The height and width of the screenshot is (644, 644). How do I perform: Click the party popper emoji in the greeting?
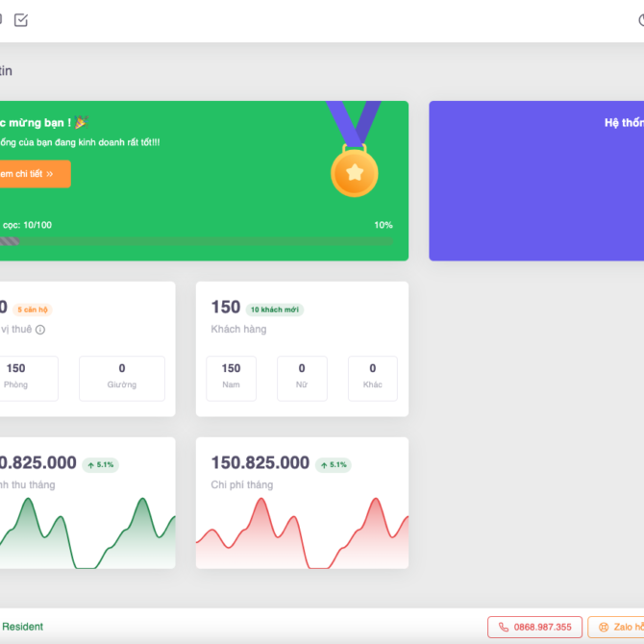82,122
